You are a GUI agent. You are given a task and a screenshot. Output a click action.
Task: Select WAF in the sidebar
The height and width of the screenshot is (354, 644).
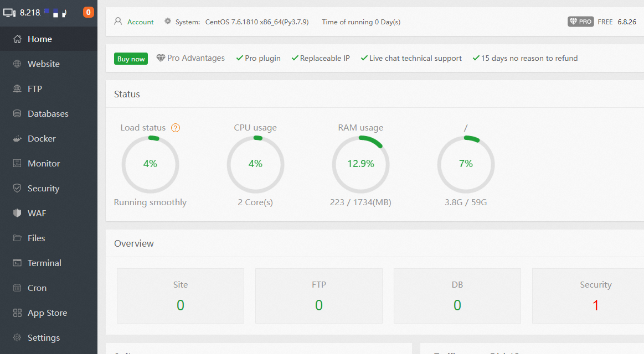pyautogui.click(x=49, y=213)
